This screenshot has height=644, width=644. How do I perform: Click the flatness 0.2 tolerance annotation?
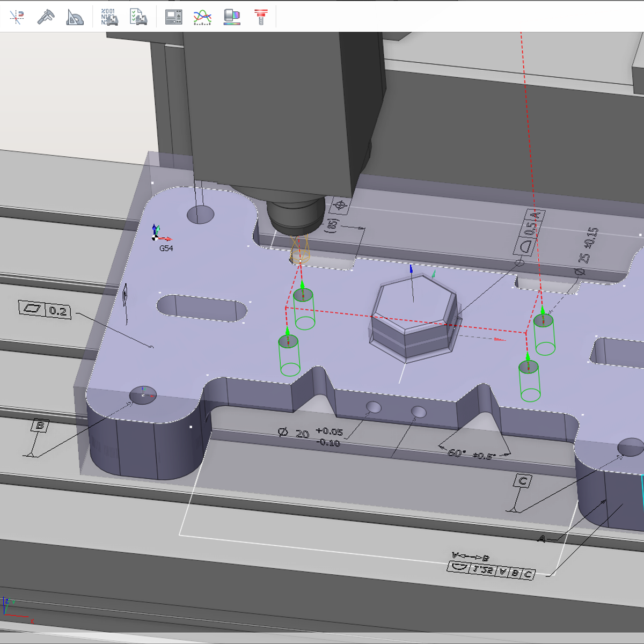point(46,310)
